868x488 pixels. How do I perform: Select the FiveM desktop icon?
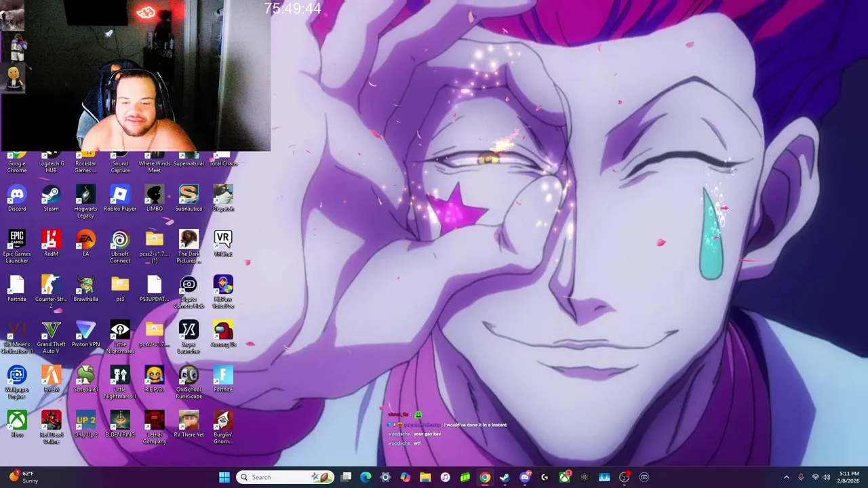[x=51, y=380]
